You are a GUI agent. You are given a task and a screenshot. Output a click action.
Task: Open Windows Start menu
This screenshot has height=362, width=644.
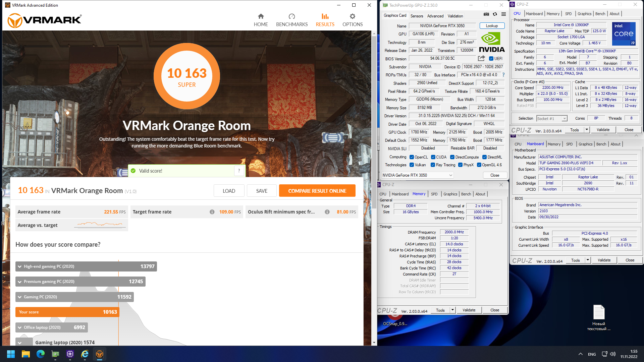(11, 354)
